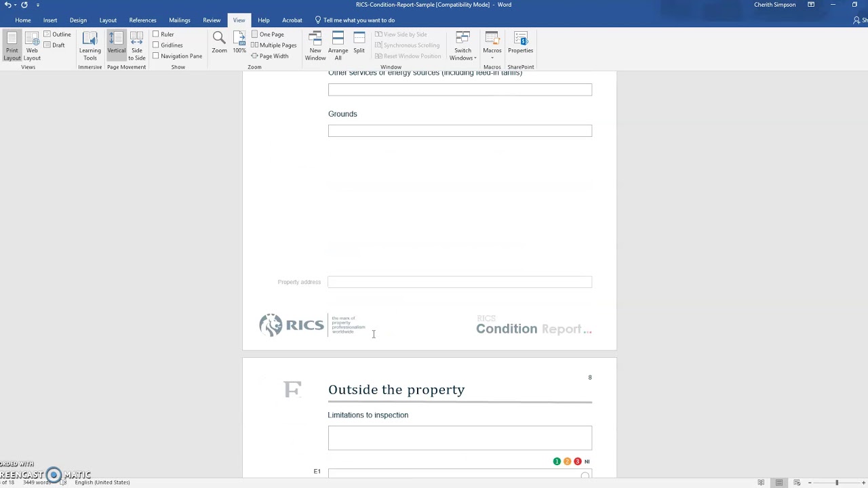Open the Review tab
This screenshot has height=488, width=868.
212,20
